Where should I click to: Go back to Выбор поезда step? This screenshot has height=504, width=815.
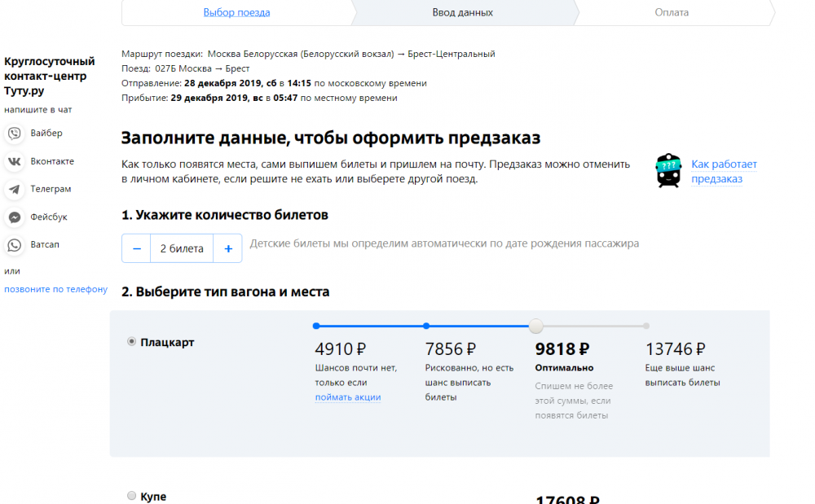[x=236, y=12]
